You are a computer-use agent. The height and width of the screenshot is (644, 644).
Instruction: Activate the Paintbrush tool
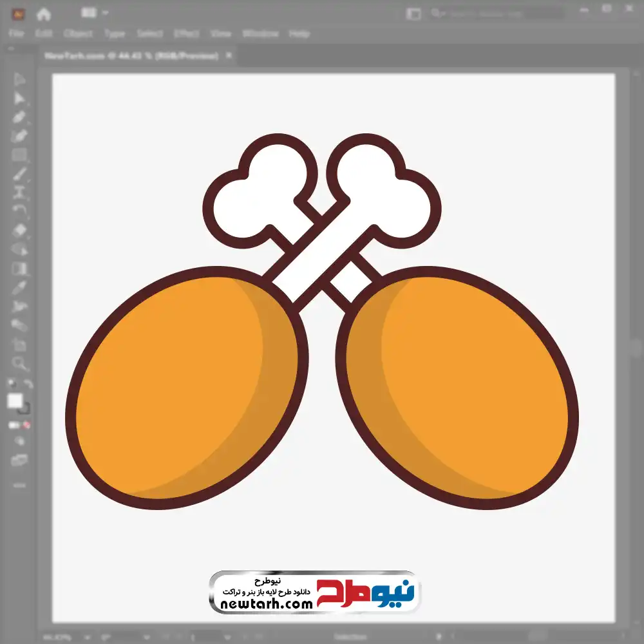pyautogui.click(x=20, y=174)
